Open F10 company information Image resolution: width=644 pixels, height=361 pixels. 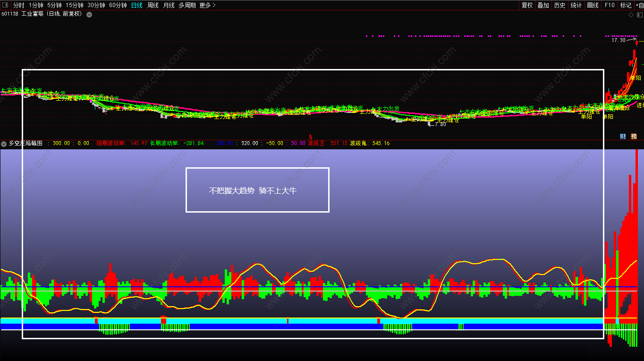coord(610,5)
